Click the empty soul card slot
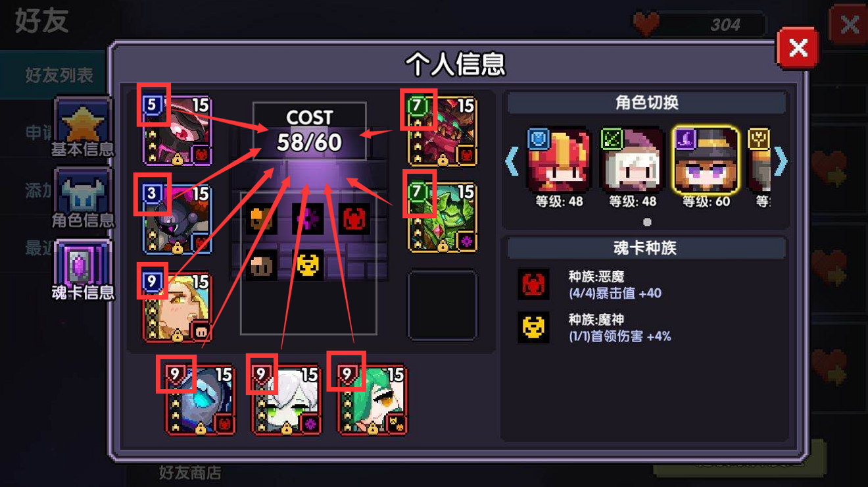 443,305
